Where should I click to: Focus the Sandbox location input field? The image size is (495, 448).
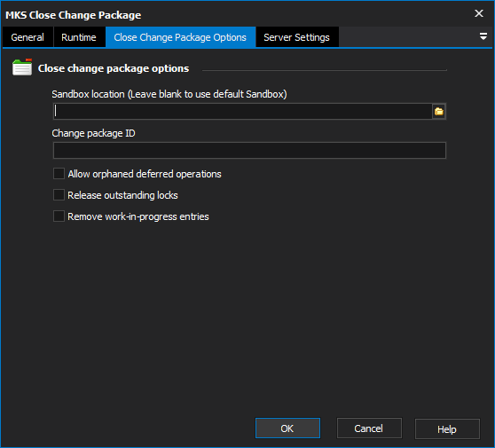coord(242,111)
